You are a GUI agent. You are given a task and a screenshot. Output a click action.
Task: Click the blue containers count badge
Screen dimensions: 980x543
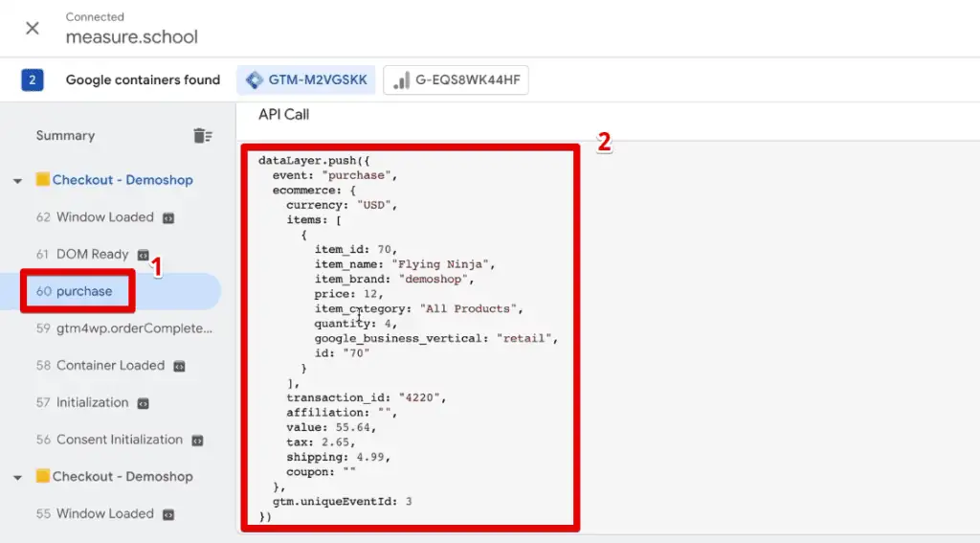click(x=33, y=80)
